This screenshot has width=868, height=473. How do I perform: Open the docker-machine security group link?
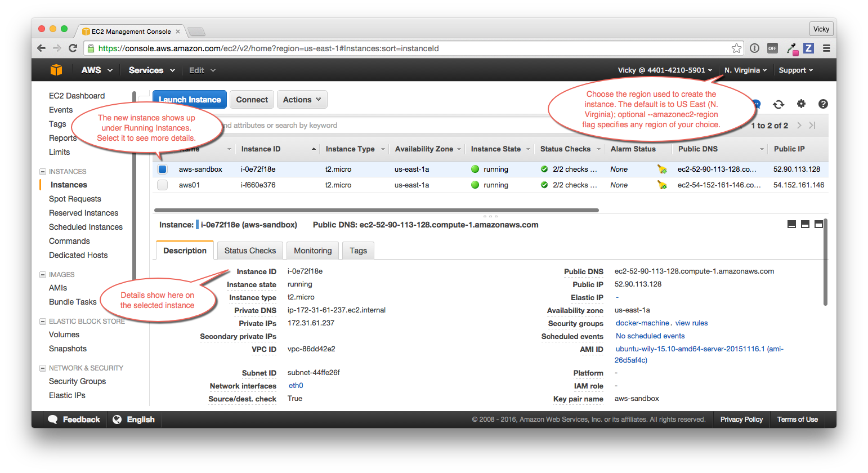click(x=642, y=323)
